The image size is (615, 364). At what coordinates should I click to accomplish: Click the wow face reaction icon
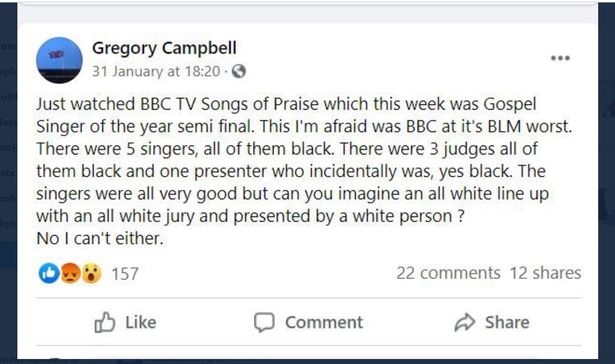point(91,273)
